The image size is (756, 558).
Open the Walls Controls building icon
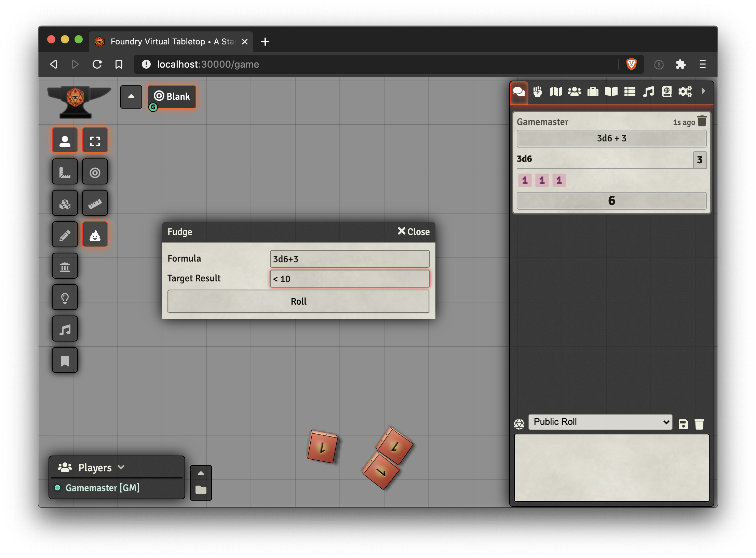[x=65, y=266]
